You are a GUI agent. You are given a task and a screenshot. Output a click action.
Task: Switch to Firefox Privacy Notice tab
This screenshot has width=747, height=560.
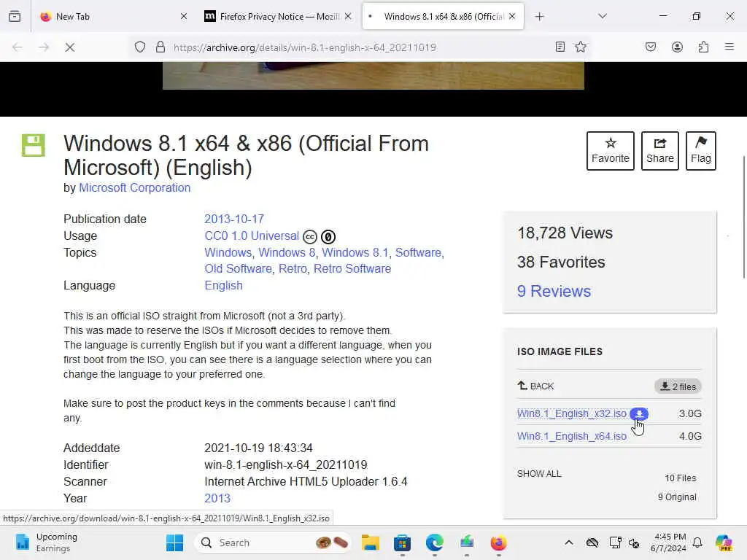click(279, 17)
